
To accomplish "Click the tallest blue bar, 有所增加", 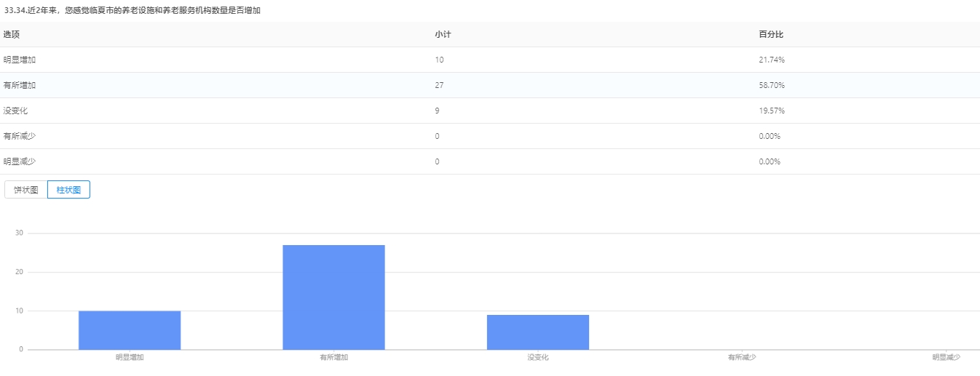I will 333,297.
